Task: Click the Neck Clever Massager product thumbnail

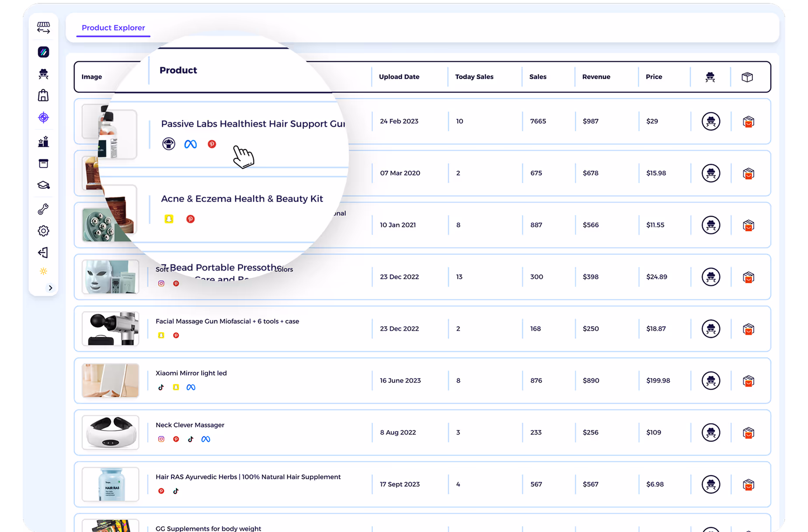Action: (111, 433)
